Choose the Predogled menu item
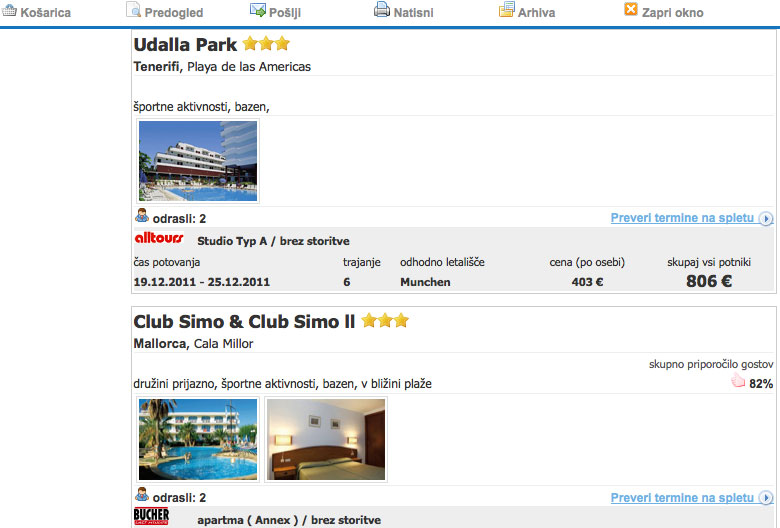780x528 pixels. pyautogui.click(x=174, y=12)
